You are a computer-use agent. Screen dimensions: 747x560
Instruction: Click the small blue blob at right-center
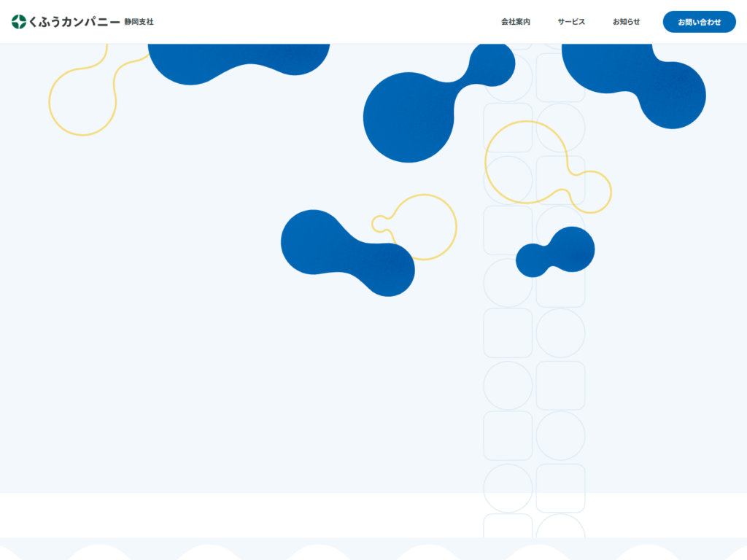point(556,252)
